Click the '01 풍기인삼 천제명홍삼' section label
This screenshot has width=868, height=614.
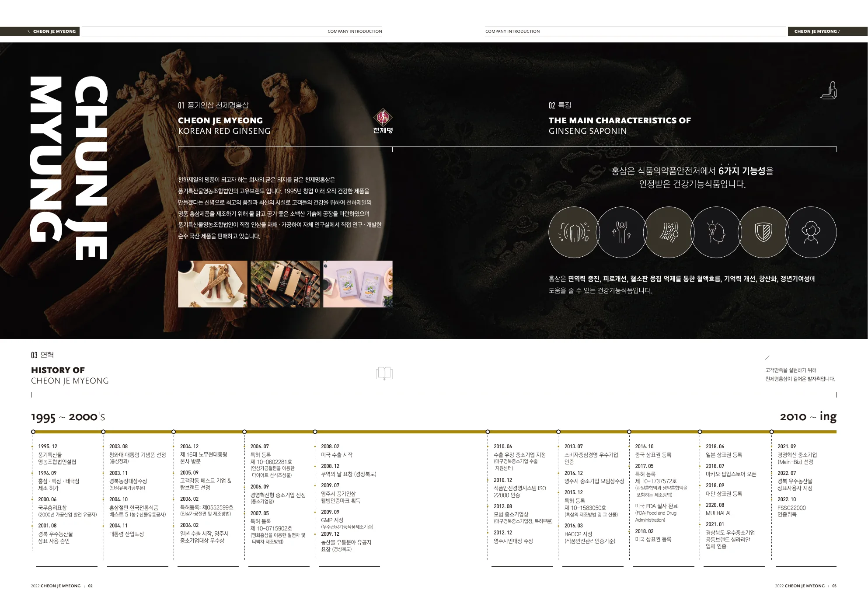[213, 105]
